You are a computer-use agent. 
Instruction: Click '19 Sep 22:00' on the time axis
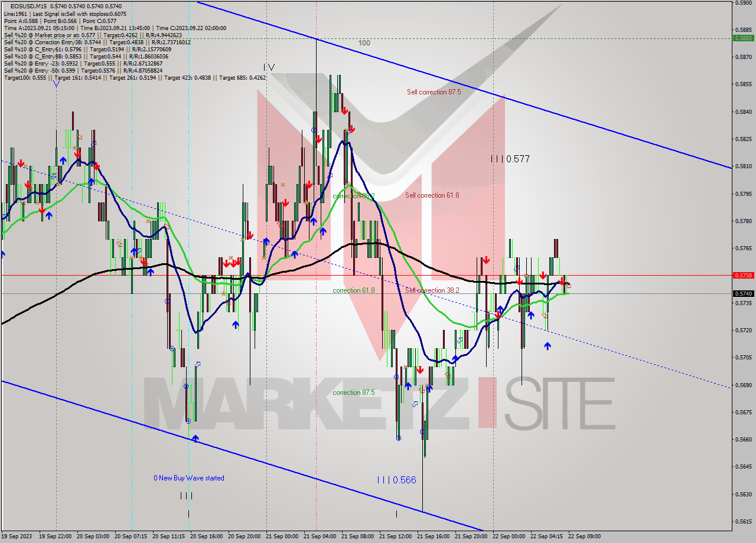point(56,537)
